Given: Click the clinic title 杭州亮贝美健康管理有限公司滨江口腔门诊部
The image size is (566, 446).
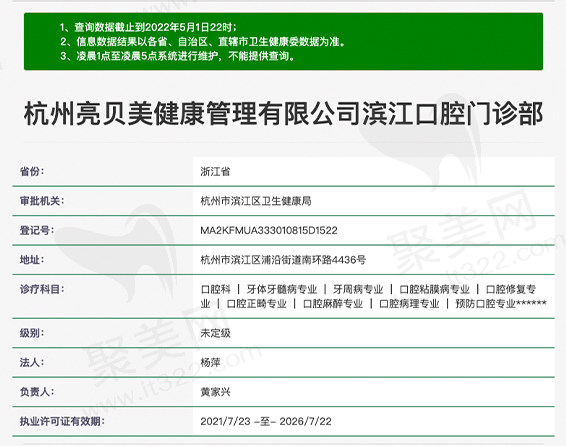Looking at the screenshot, I should pos(283,114).
